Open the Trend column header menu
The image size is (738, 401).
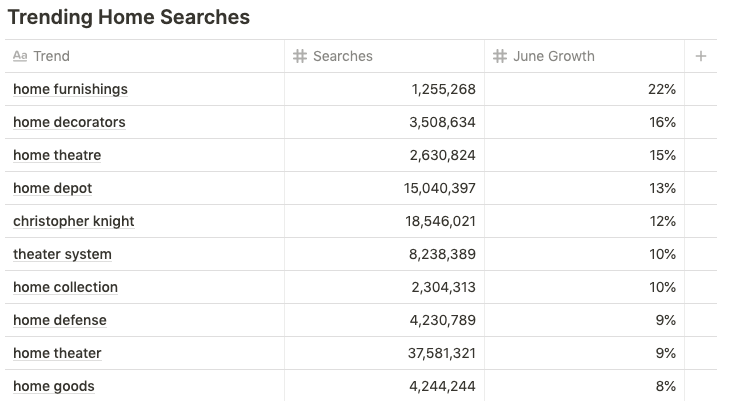[144, 56]
